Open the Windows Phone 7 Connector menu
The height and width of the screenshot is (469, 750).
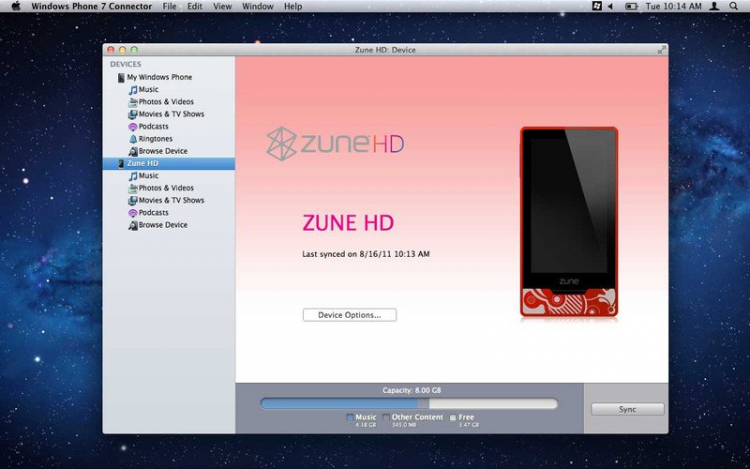point(91,6)
